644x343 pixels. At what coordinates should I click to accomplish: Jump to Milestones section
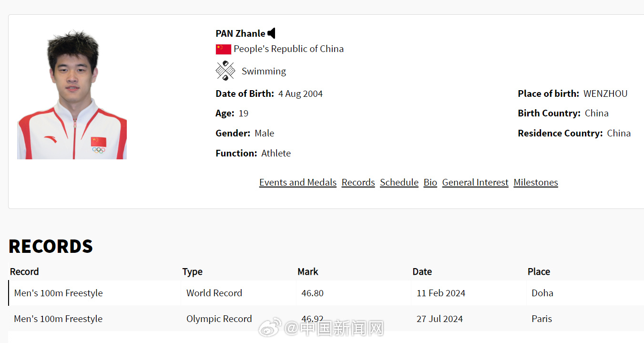(535, 182)
